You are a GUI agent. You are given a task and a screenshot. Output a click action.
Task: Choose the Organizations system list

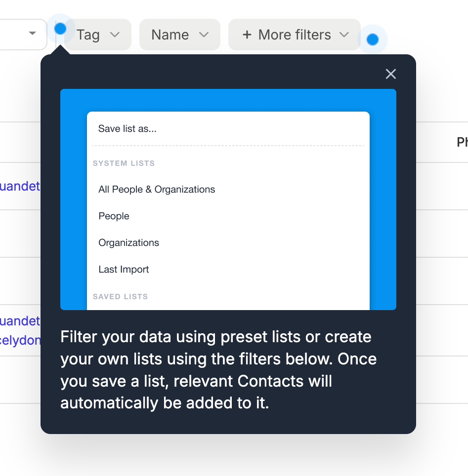(x=128, y=242)
